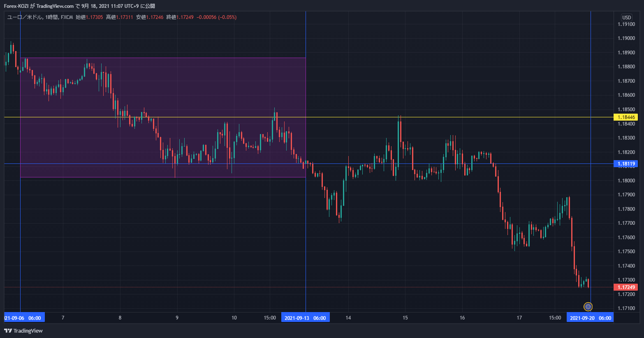The height and width of the screenshot is (338, 644).
Task: Click the Forex-KOZI author name in header
Action: [x=16, y=6]
